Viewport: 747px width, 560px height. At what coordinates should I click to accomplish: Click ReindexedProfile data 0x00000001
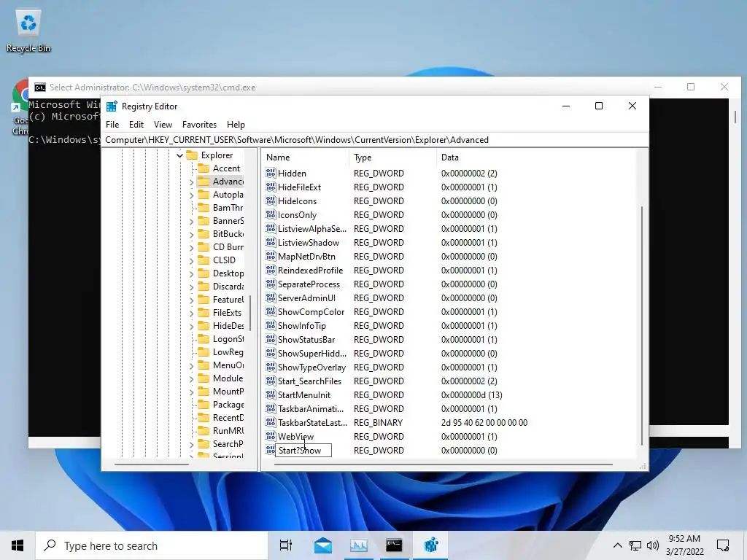tap(469, 270)
